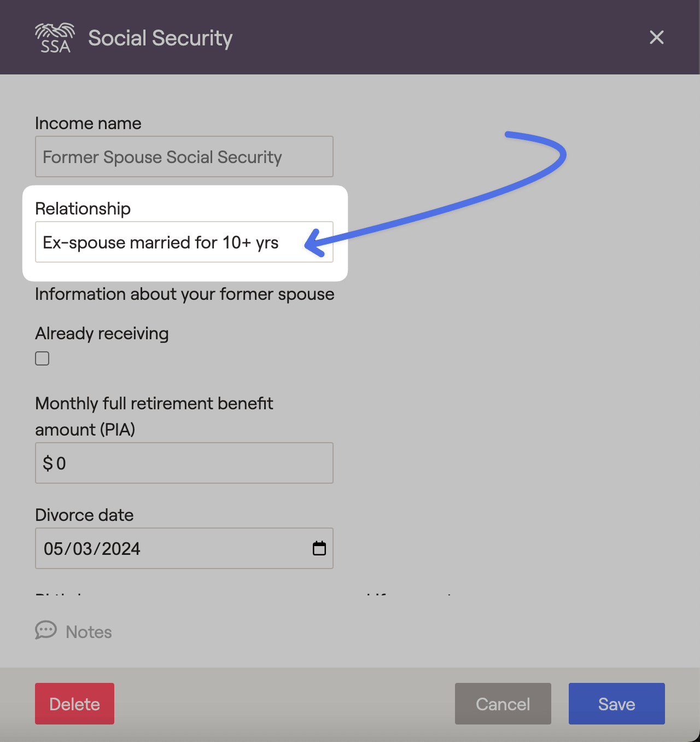Open the Divorce date calendar picker

click(319, 548)
